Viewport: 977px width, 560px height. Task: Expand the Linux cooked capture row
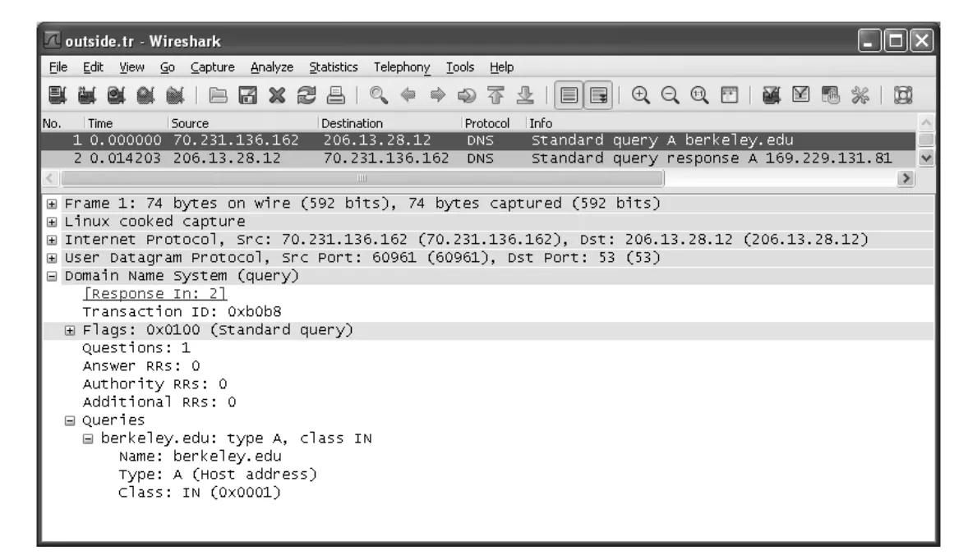click(53, 222)
